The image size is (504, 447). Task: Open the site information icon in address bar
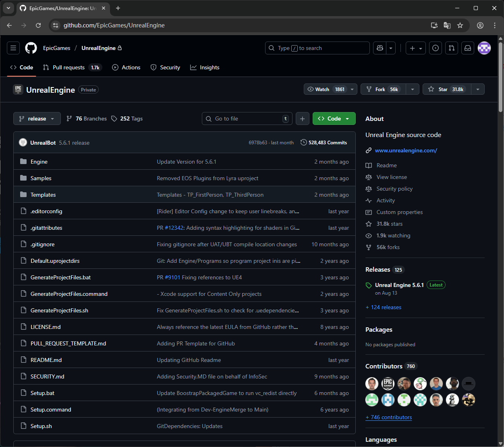pos(56,25)
